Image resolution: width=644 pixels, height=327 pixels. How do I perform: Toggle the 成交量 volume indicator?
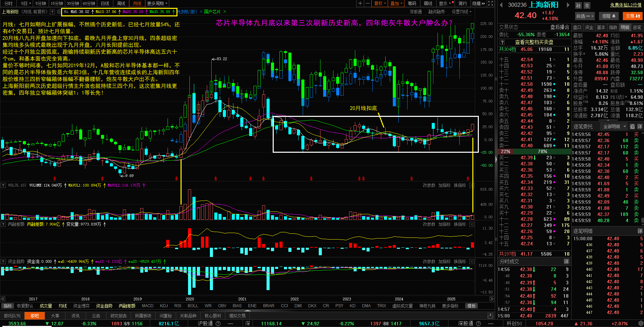[46, 306]
